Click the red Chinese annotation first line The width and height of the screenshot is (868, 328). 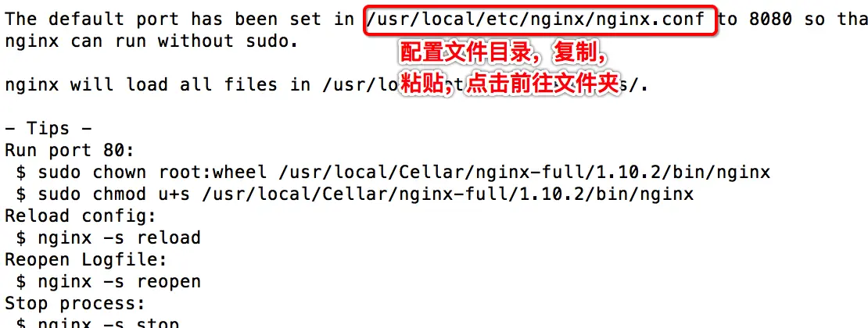502,54
